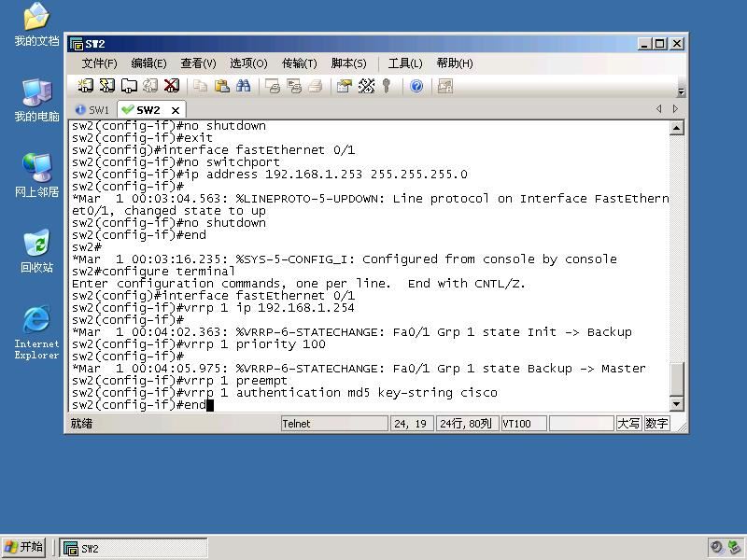Click the 数字 num lock indicator
This screenshot has width=747, height=560.
(x=656, y=424)
